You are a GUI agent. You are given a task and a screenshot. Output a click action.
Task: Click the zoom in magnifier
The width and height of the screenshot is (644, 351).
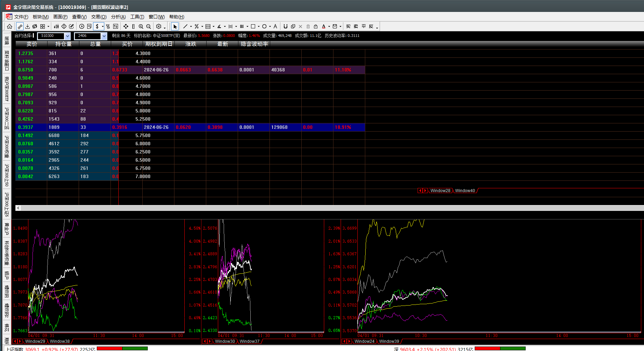coord(141,26)
